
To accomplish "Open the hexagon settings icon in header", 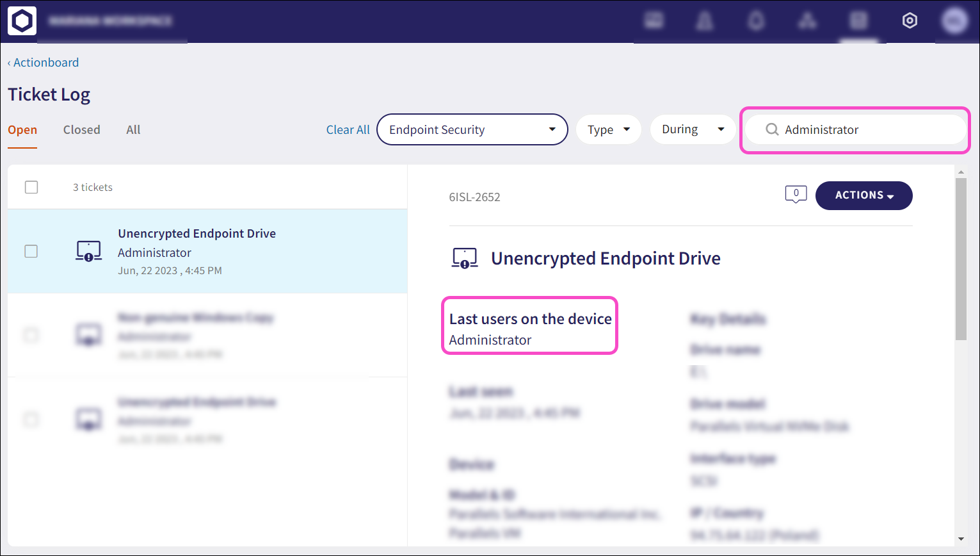I will 910,21.
